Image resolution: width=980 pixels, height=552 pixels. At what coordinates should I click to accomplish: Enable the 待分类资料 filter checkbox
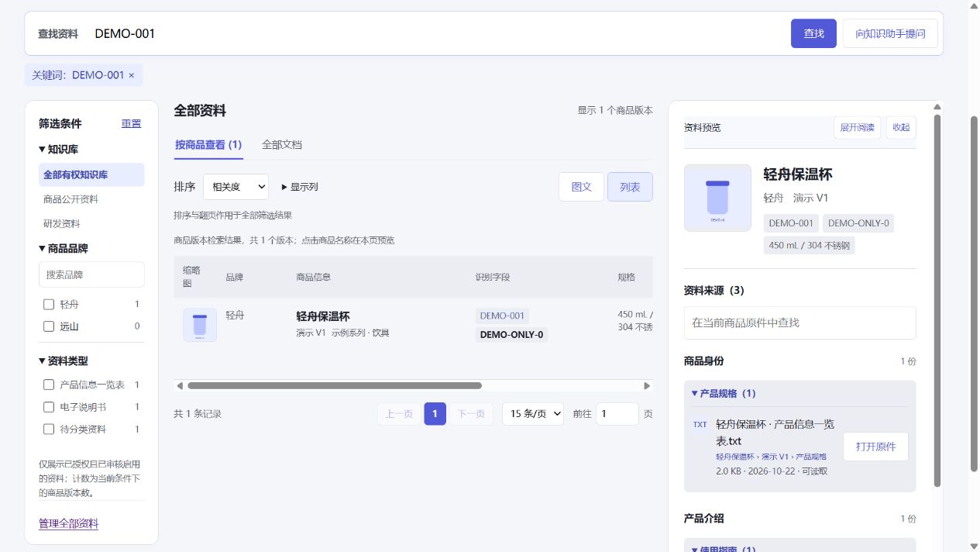point(49,429)
